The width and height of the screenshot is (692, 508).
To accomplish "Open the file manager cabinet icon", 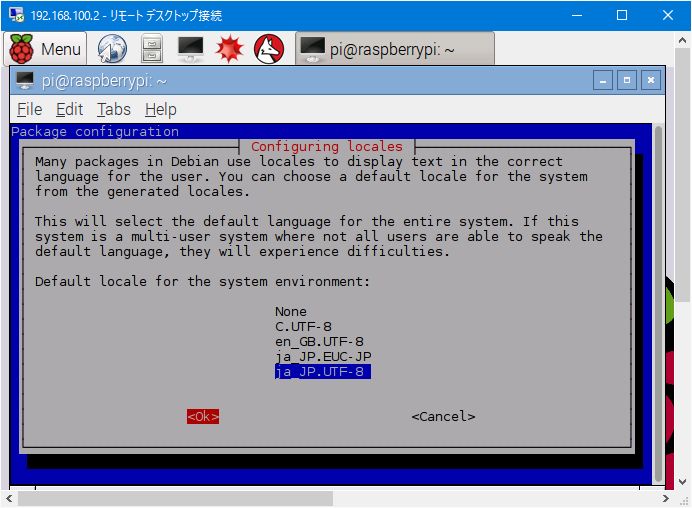I will tap(152, 49).
